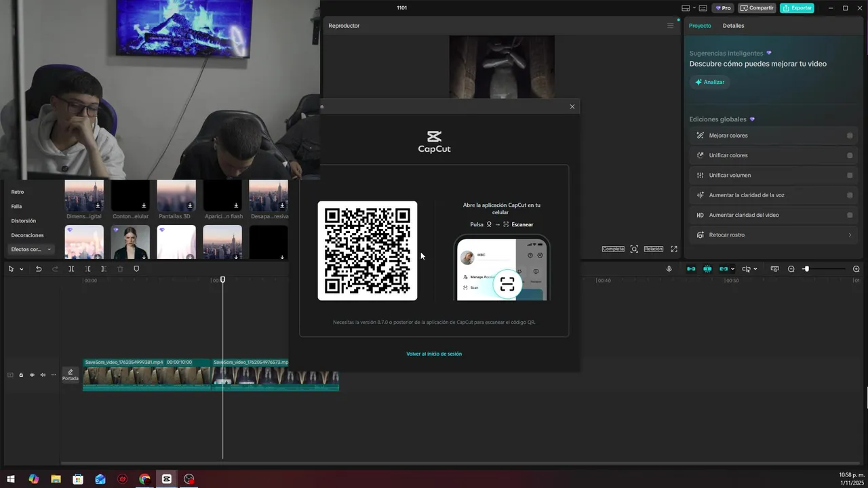The width and height of the screenshot is (868, 488).
Task: Open the Reproductor panel hamburger menu
Action: [671, 26]
